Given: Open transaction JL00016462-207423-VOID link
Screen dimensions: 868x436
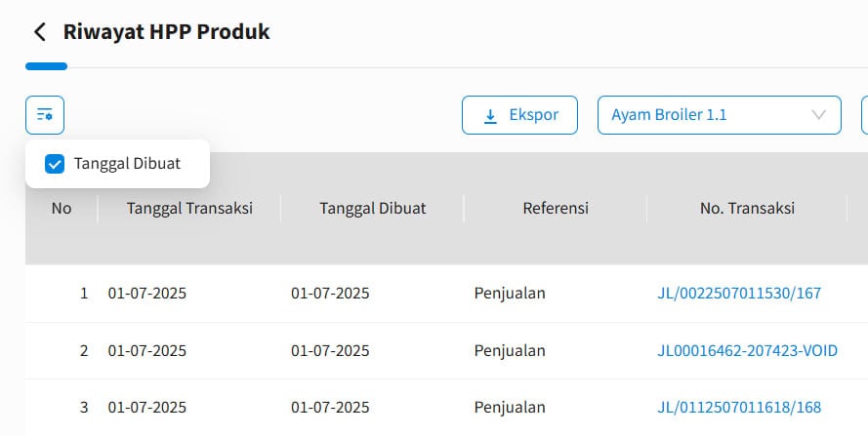Looking at the screenshot, I should point(747,351).
